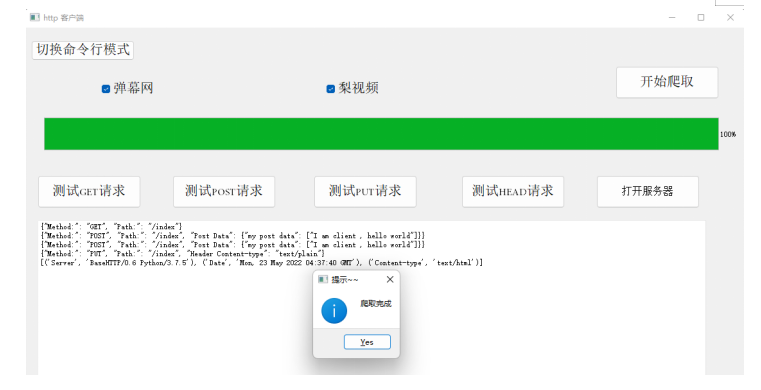Click the blue info icon in dialog

[334, 311]
